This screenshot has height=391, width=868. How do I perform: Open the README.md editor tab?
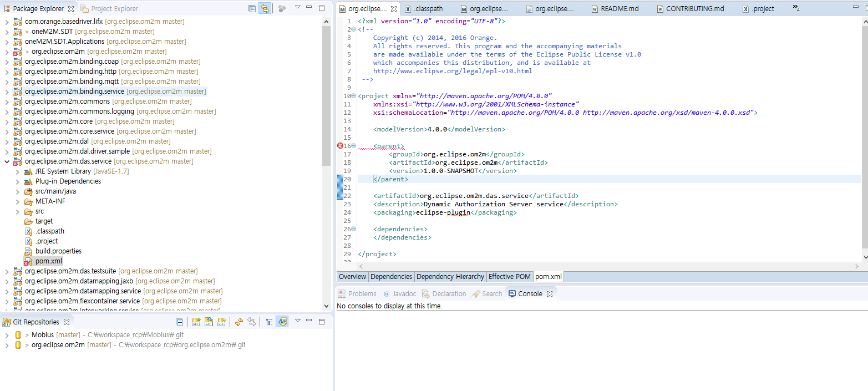click(620, 9)
